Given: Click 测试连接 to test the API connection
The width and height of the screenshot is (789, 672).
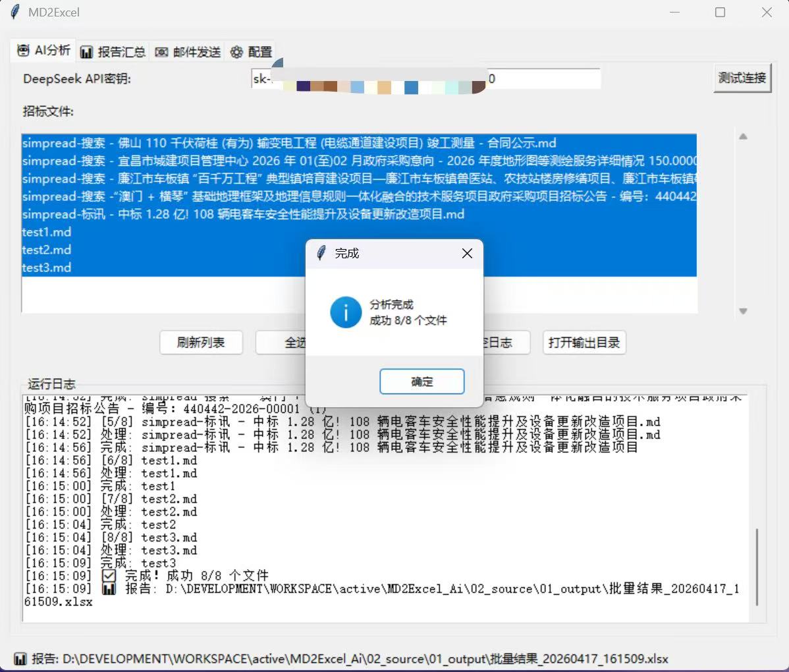Looking at the screenshot, I should pos(742,78).
